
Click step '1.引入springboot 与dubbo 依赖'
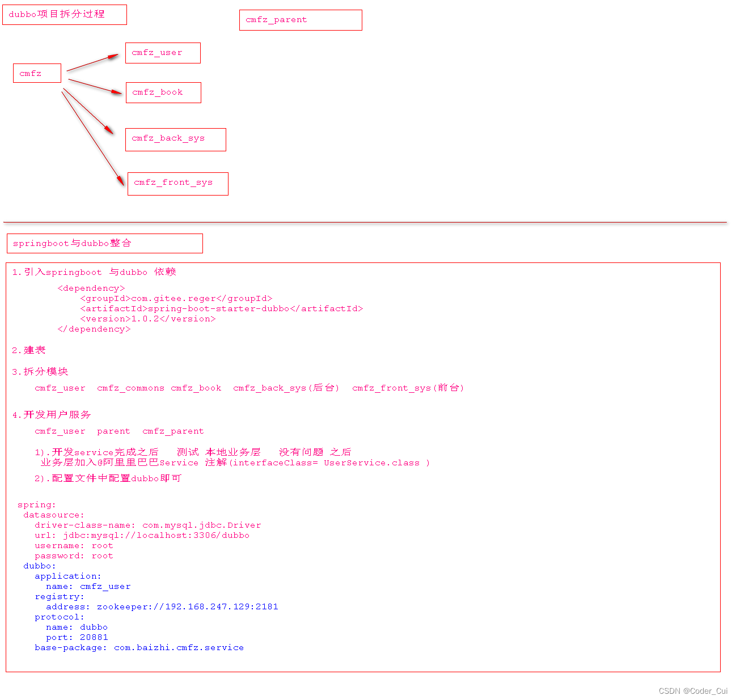pos(94,272)
